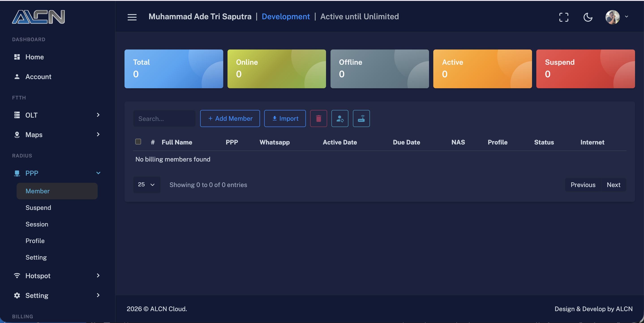Select the PPP Setting submenu item

[36, 257]
